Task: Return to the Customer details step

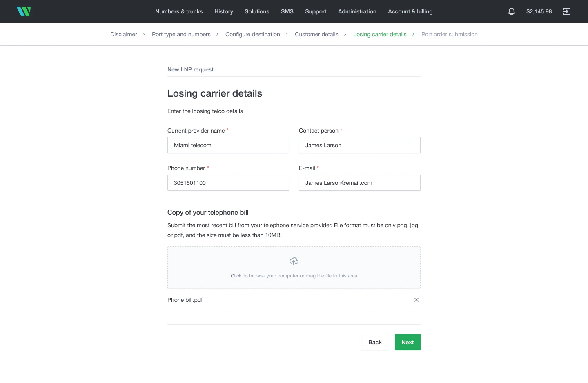Action: click(316, 34)
